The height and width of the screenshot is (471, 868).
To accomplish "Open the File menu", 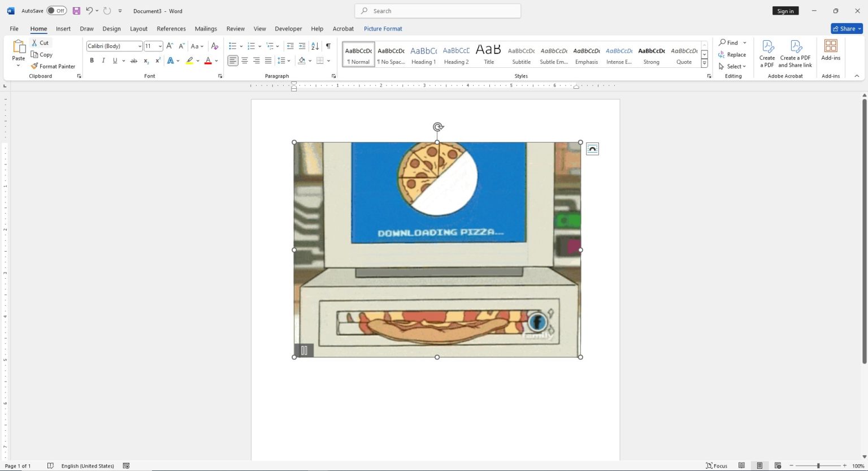I will click(x=14, y=29).
